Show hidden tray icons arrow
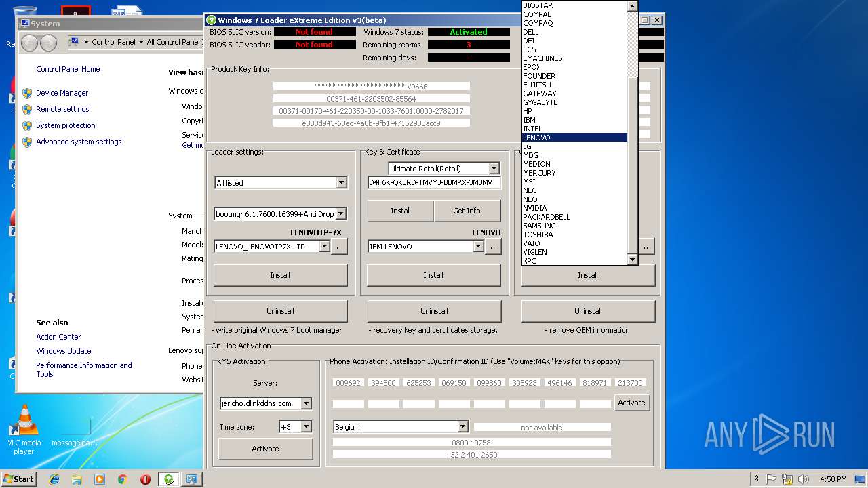Image resolution: width=868 pixels, height=488 pixels. (756, 479)
